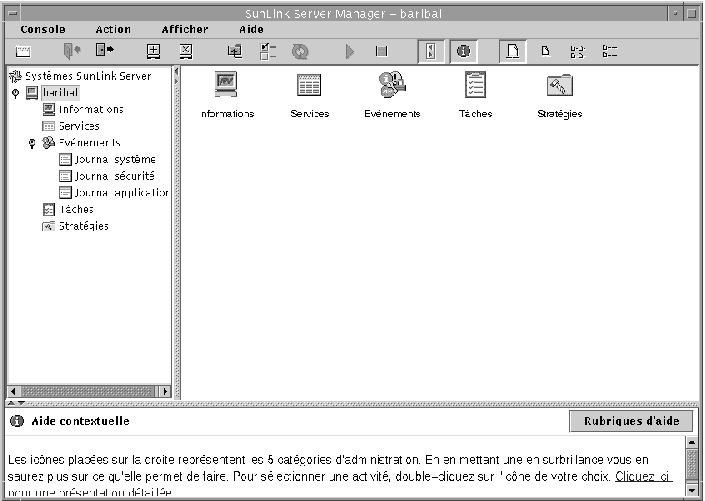Switch to large icons view
Image resolution: width=705 pixels, height=501 pixels.
pyautogui.click(x=513, y=51)
